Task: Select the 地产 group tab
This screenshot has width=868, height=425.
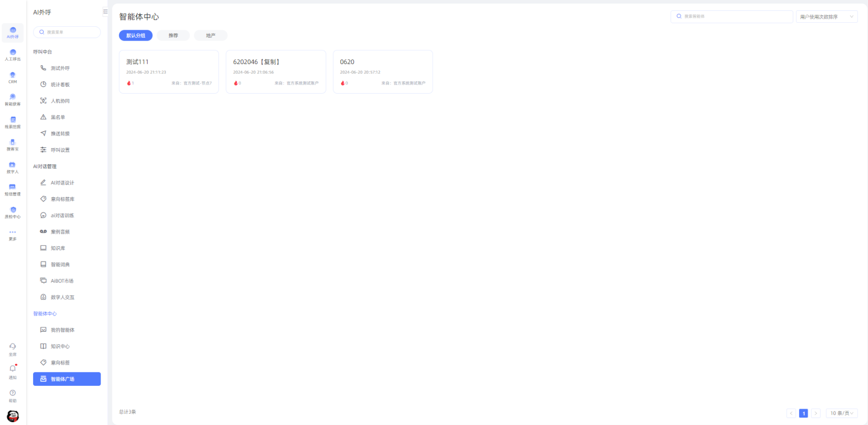Action: coord(210,36)
